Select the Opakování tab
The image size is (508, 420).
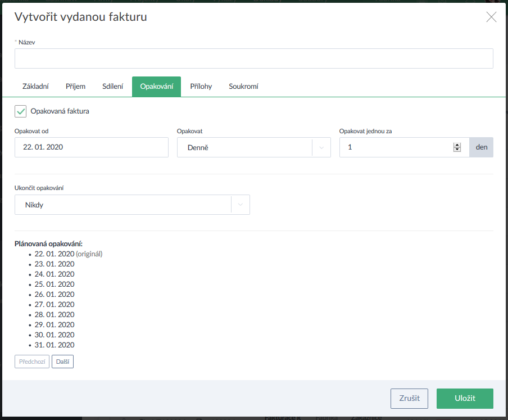(156, 87)
